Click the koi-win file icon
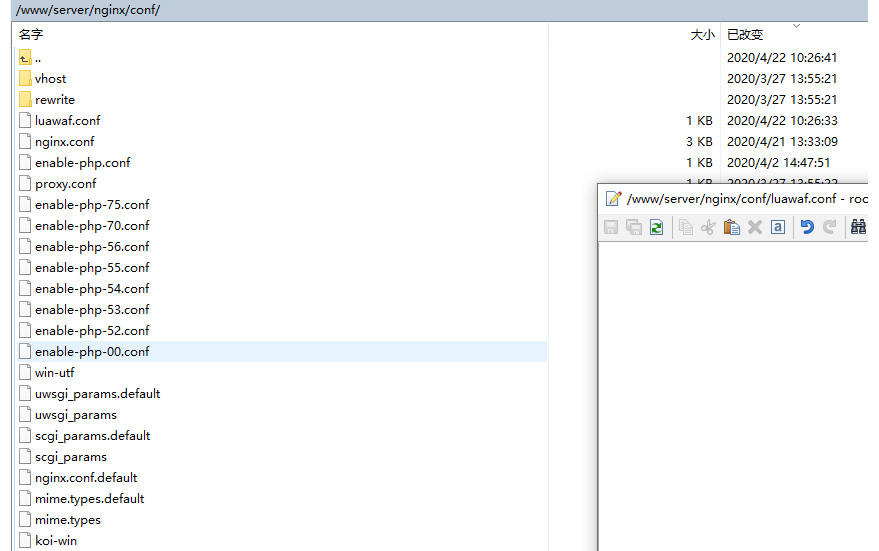879x551 pixels. point(25,540)
